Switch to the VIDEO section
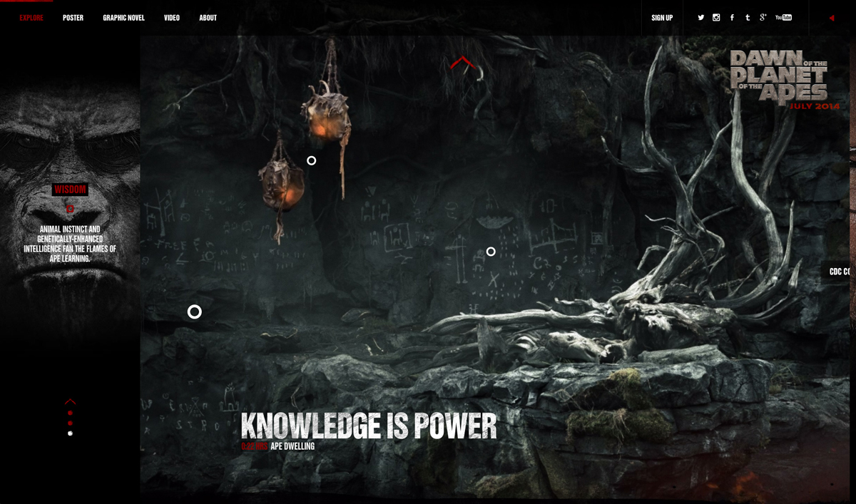The height and width of the screenshot is (504, 856). [172, 18]
